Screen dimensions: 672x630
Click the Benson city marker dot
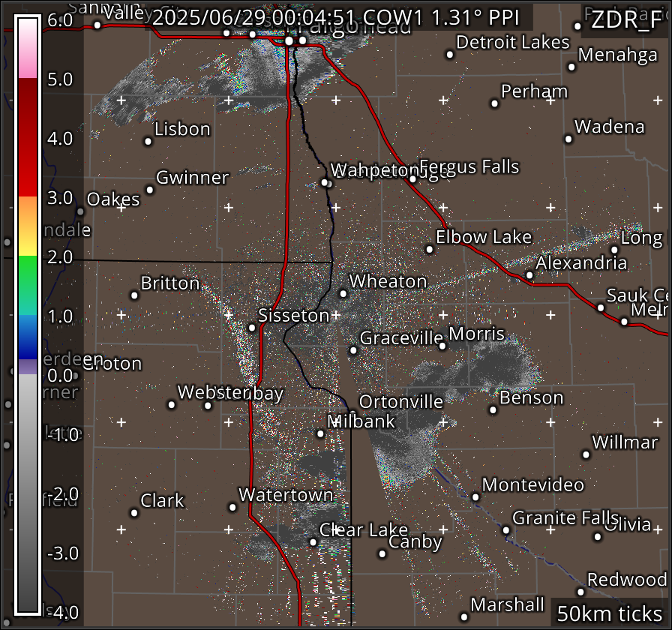[493, 409]
